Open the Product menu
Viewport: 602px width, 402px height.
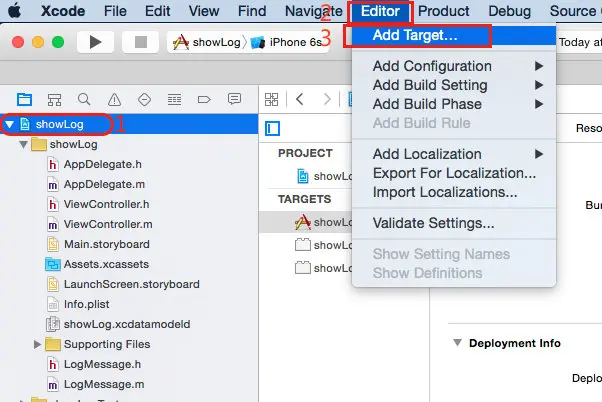click(x=443, y=11)
